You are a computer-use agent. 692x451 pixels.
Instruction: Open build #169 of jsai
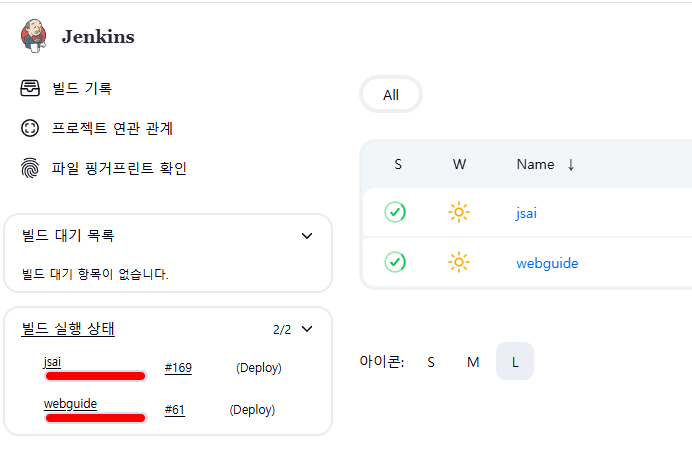178,368
